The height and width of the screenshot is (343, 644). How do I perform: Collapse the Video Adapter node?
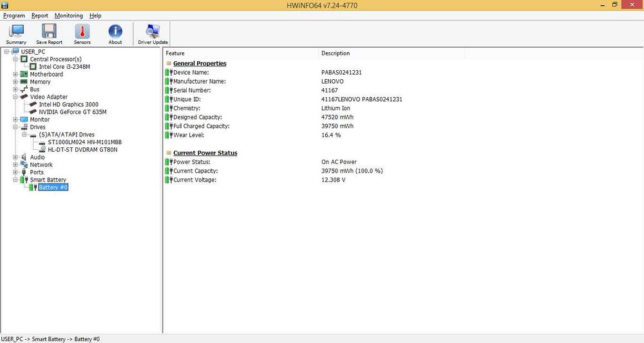coord(15,97)
